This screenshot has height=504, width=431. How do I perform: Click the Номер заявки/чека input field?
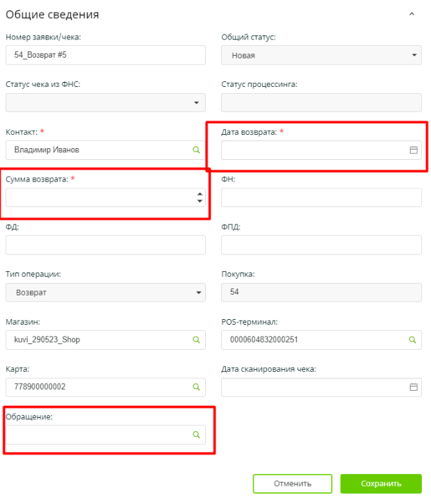pyautogui.click(x=106, y=55)
